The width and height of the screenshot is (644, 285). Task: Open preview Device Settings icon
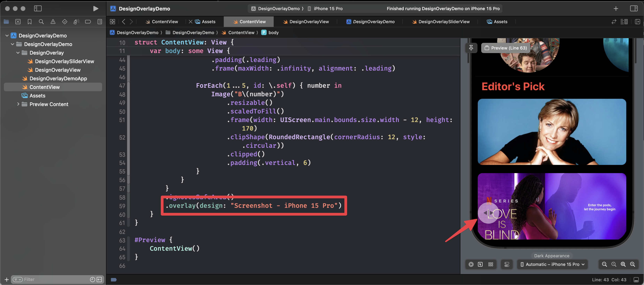(507, 264)
